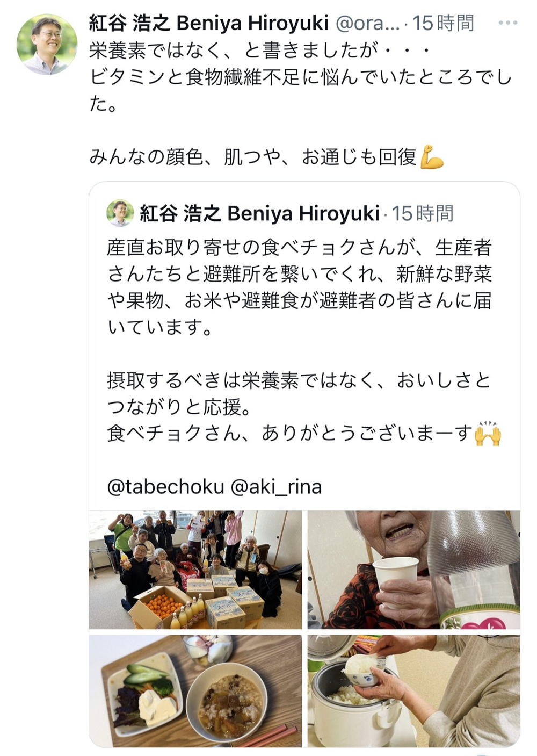Tap the raised hands emoji
The height and width of the screenshot is (756, 537).
coord(488,433)
